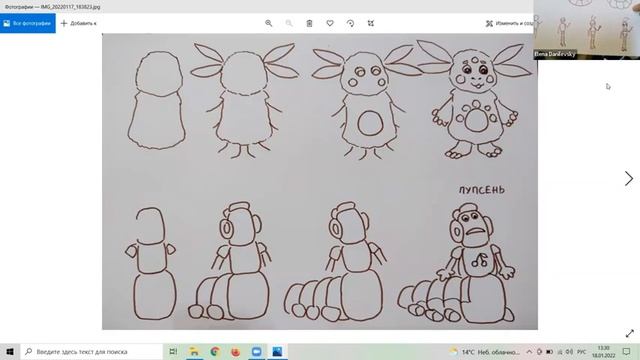Open 'Изменить и создать' menu
Viewport: 640px width, 360px height.
509,23
